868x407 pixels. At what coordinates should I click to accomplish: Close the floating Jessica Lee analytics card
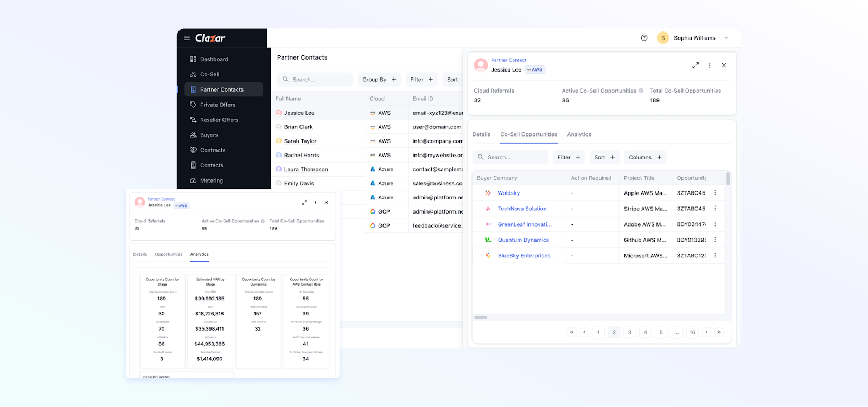click(326, 203)
